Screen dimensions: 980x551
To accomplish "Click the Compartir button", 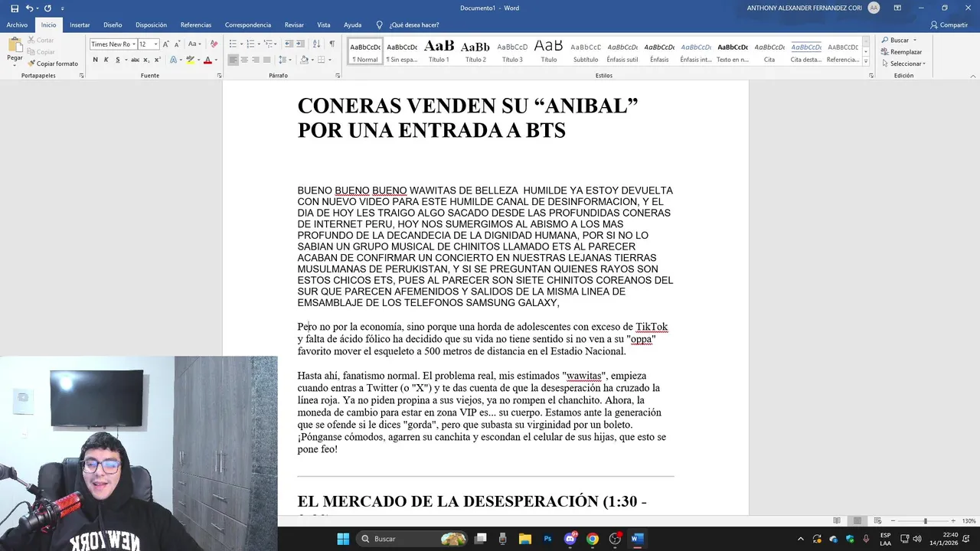I will click(x=949, y=25).
